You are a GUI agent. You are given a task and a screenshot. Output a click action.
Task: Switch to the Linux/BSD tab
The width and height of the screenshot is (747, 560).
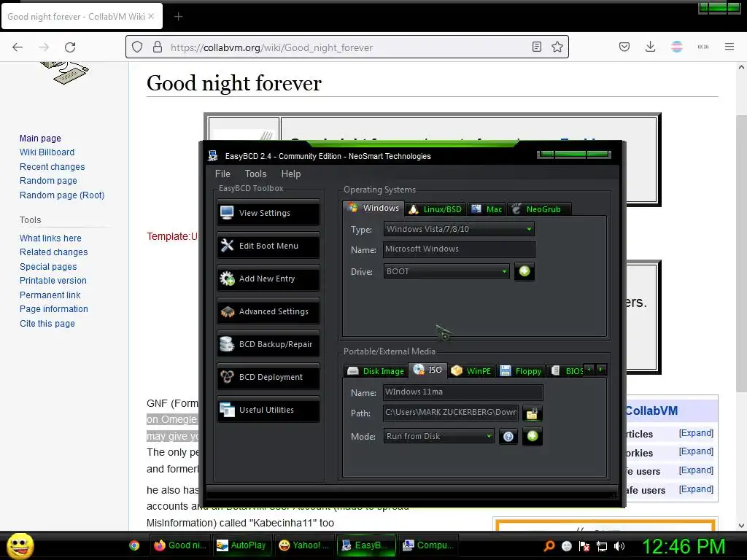click(x=436, y=209)
